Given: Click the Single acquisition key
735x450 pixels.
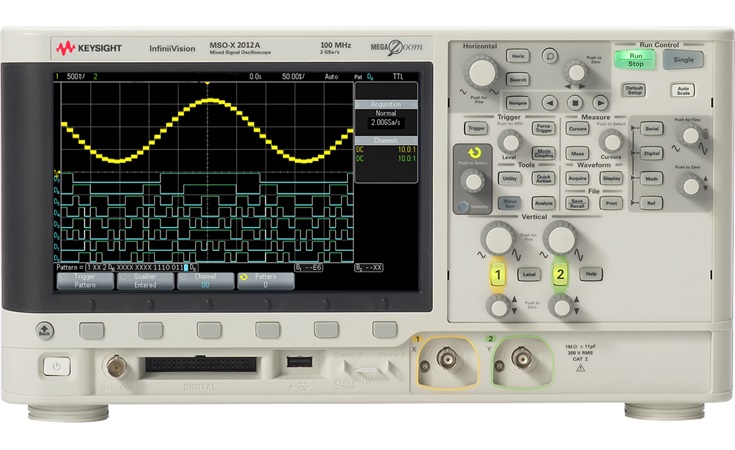Looking at the screenshot, I should (683, 60).
